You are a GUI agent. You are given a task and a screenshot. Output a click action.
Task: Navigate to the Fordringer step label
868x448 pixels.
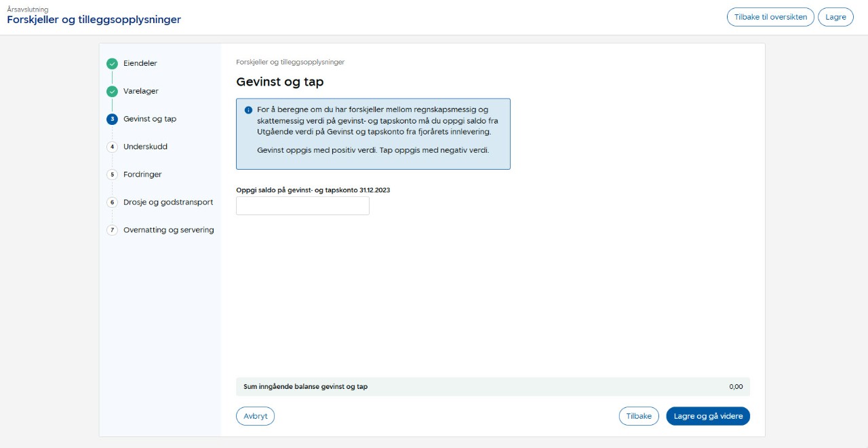pos(142,174)
